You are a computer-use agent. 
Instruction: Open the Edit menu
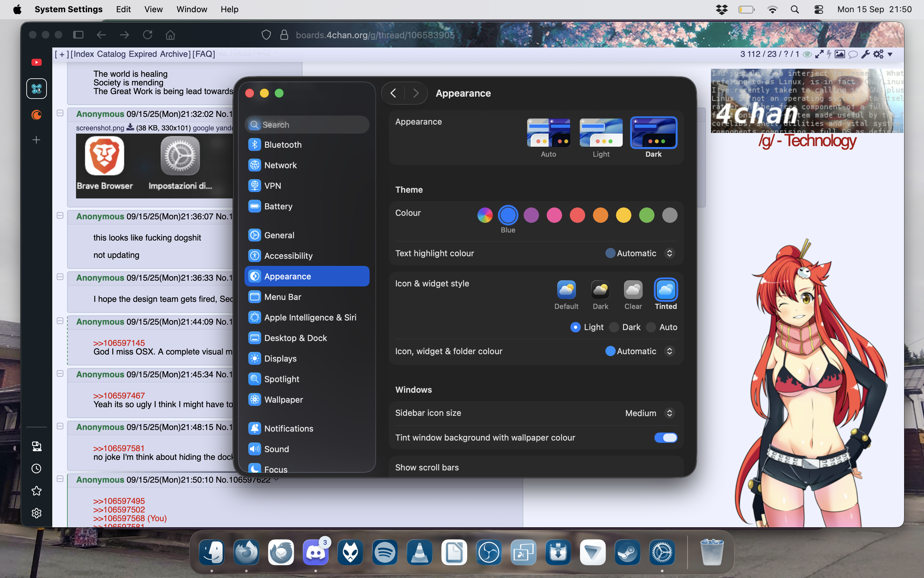[123, 9]
